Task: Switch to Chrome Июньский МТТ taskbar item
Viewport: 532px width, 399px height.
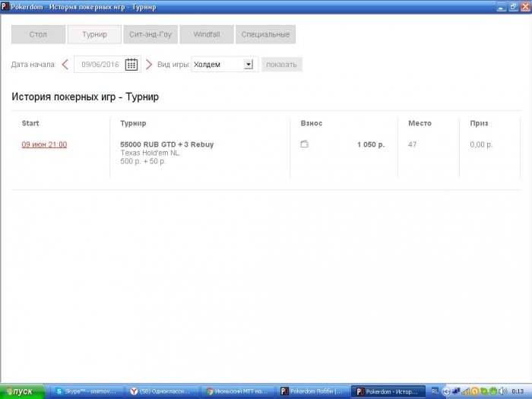Action: tap(239, 391)
